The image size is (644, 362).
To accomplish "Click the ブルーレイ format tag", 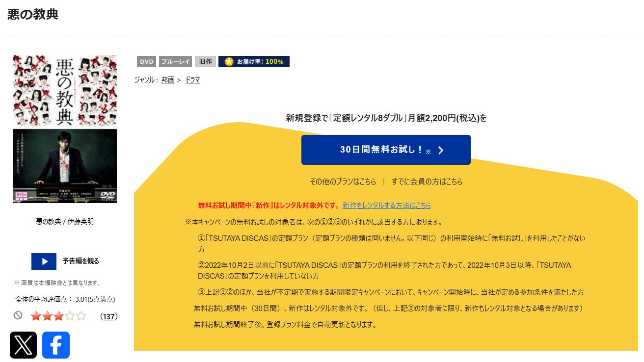I will coord(175,62).
